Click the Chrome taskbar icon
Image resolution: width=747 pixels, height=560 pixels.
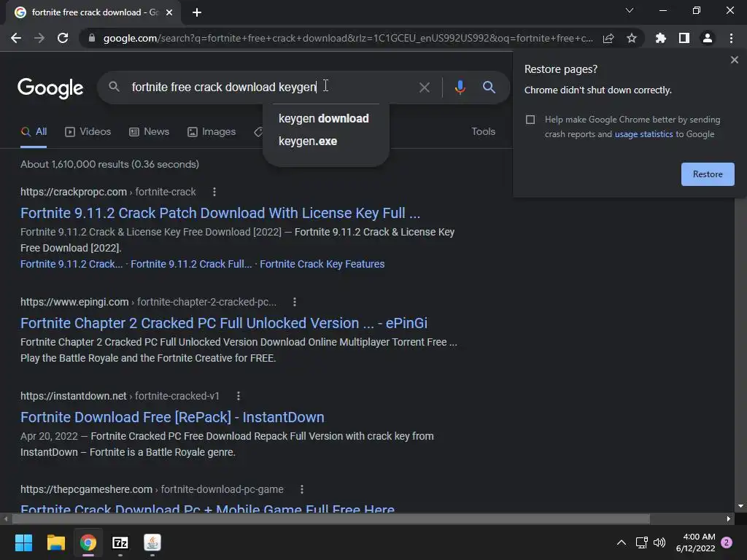(x=88, y=542)
